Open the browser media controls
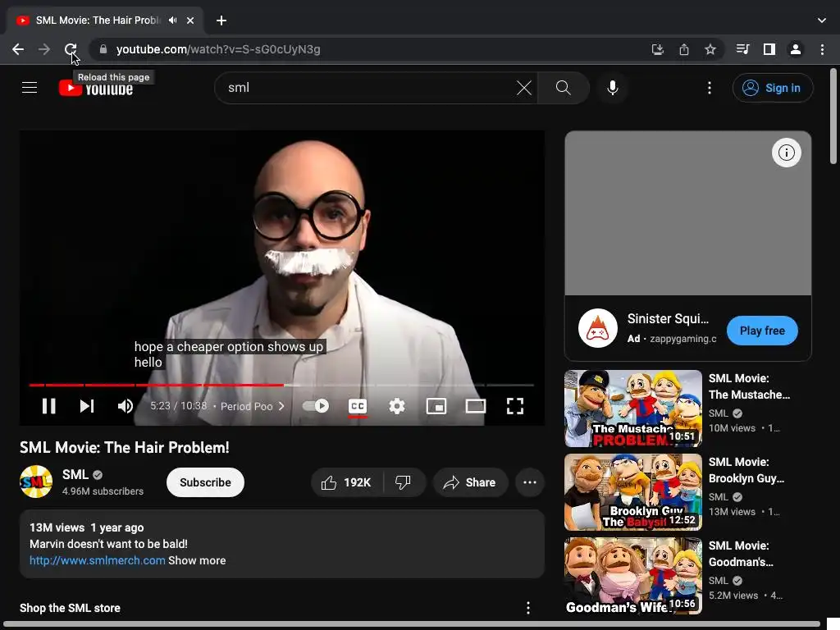840x630 pixels. 742,49
